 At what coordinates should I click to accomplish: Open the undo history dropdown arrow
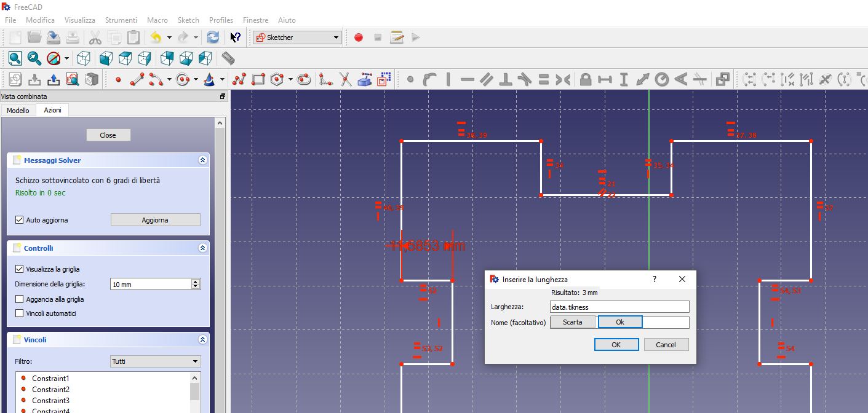[169, 37]
